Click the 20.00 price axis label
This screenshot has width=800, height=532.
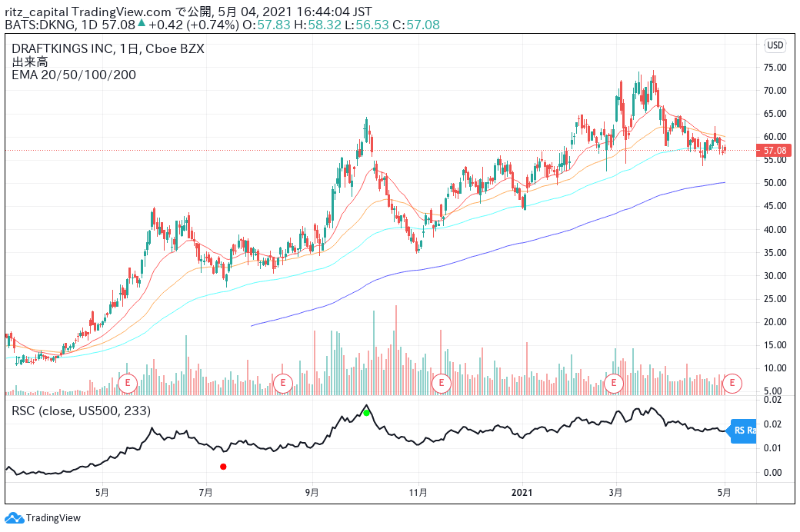(x=775, y=322)
